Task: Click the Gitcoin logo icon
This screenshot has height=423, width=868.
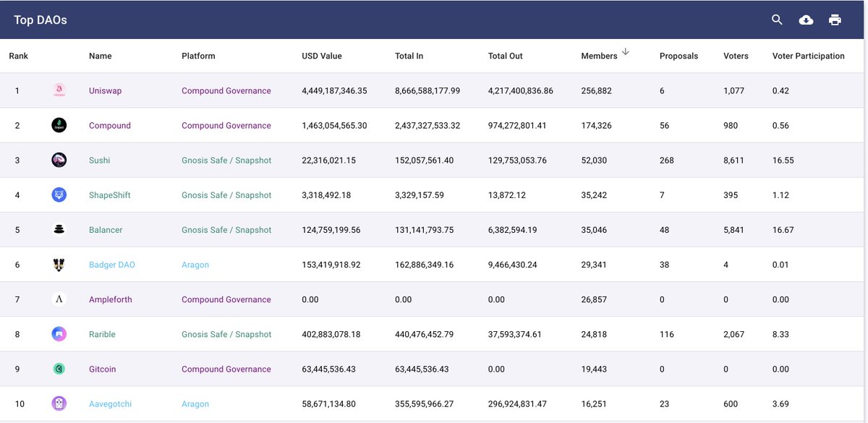Action: [59, 369]
